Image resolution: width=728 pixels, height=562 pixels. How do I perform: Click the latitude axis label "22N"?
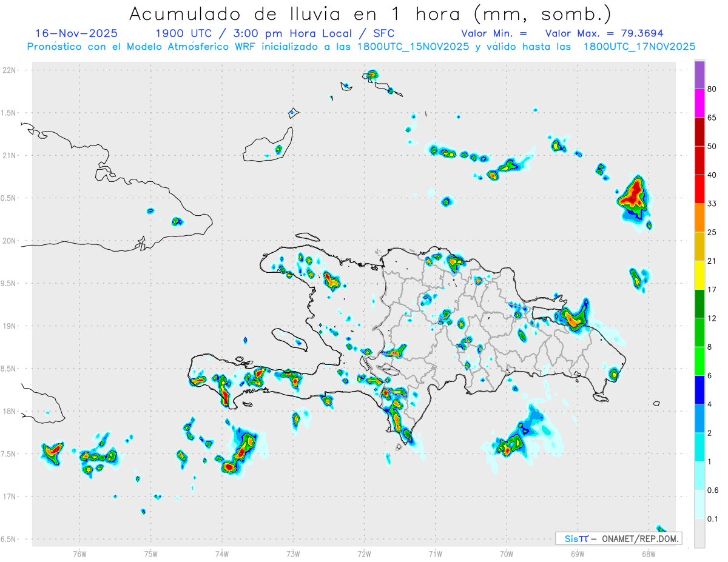pyautogui.click(x=10, y=70)
